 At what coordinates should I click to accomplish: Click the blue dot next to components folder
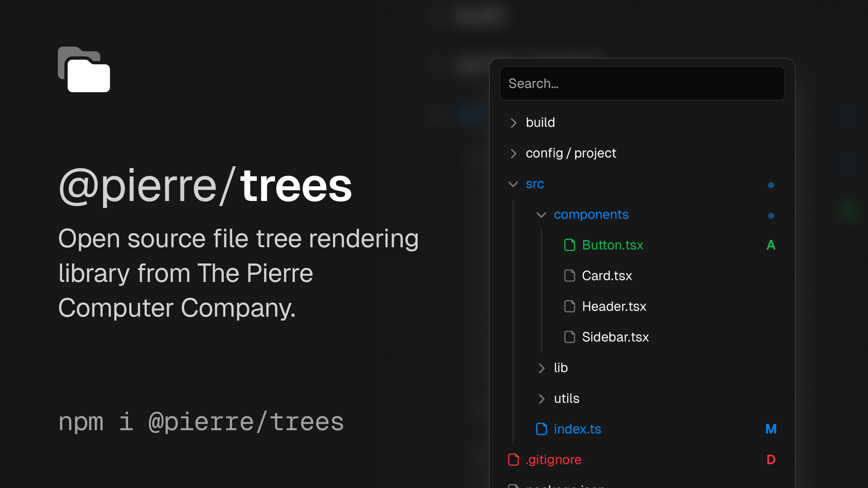tap(770, 215)
